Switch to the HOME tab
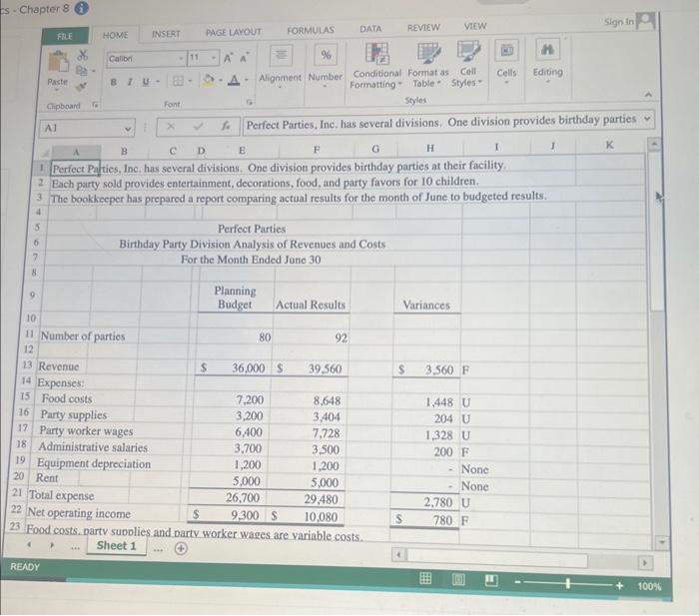This screenshot has width=699, height=616. click(x=115, y=35)
